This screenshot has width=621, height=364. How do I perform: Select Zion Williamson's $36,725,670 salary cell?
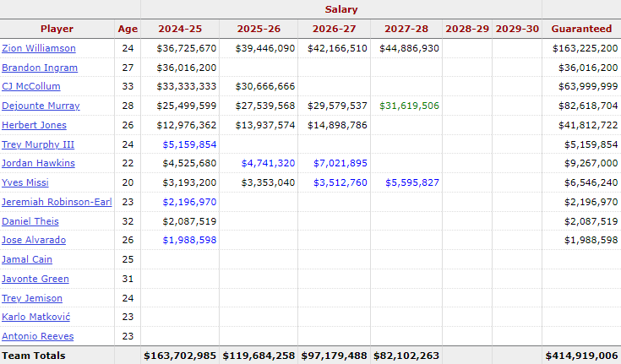pyautogui.click(x=186, y=48)
